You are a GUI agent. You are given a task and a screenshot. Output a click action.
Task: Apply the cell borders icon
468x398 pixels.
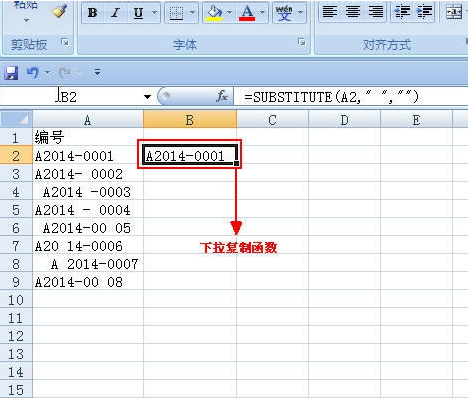176,13
